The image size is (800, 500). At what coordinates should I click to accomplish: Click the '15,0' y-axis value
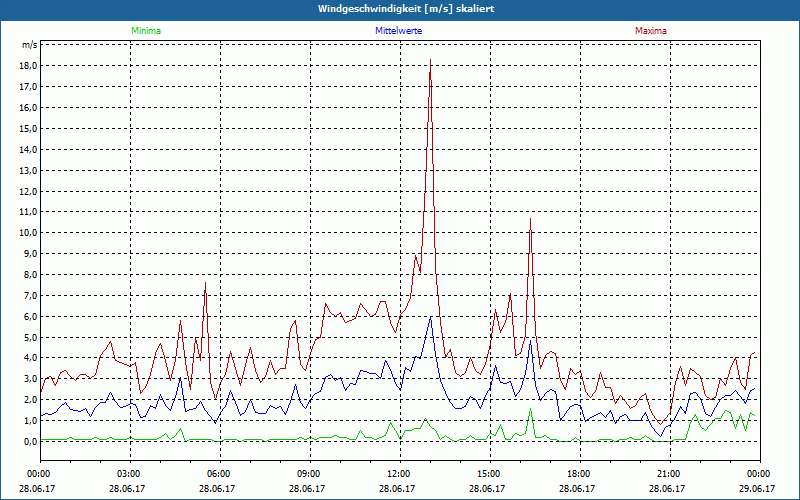[29, 129]
